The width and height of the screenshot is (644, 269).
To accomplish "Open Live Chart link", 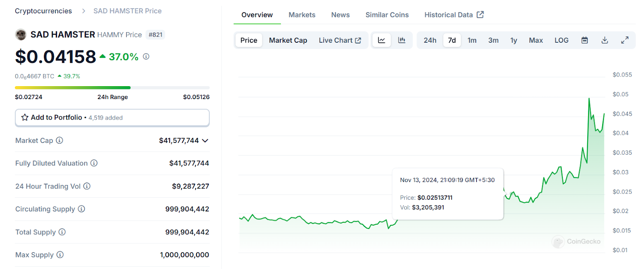I will tap(340, 40).
